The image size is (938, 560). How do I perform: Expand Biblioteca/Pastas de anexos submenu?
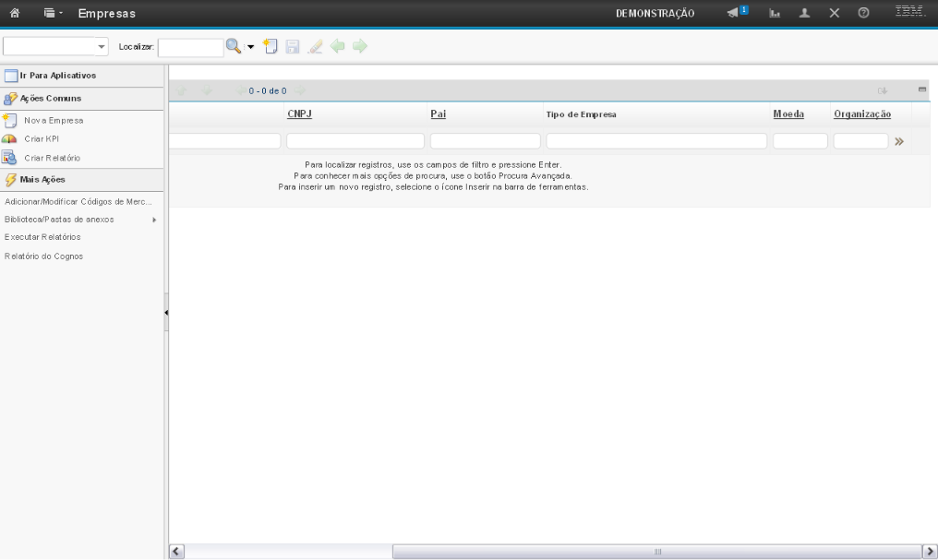[x=153, y=220]
